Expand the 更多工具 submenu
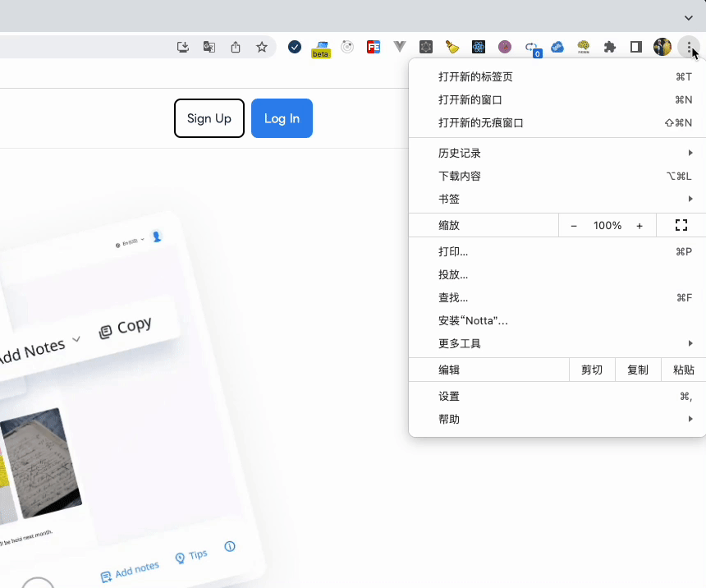This screenshot has width=706, height=588. pyautogui.click(x=557, y=344)
